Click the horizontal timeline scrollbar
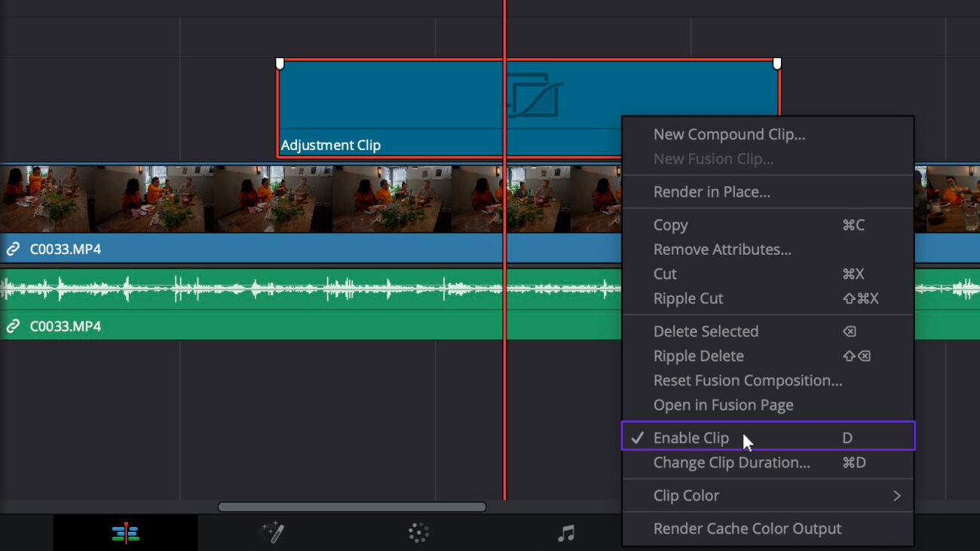Image resolution: width=980 pixels, height=551 pixels. click(352, 508)
